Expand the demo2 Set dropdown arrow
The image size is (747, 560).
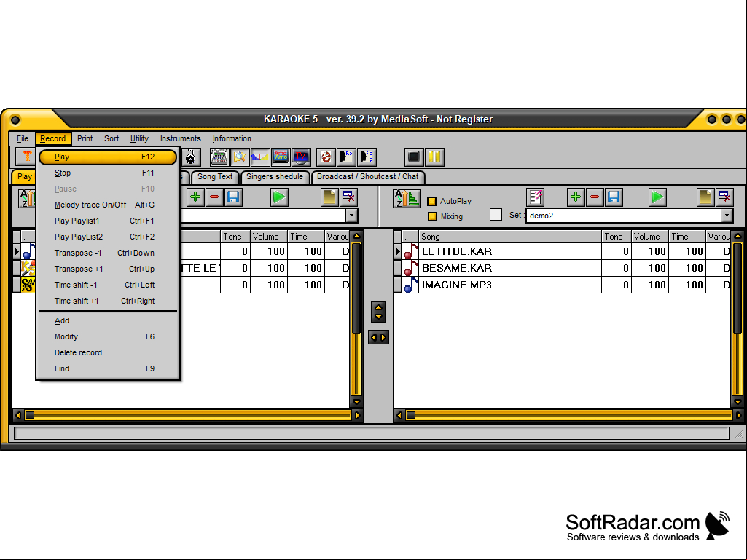pos(727,216)
